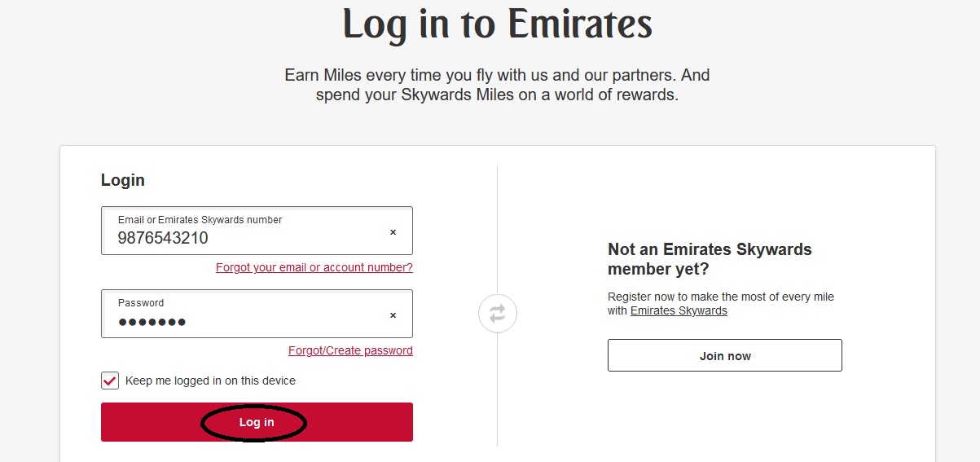This screenshot has height=462, width=980.
Task: Open the Forgot/Create password link
Action: 350,350
